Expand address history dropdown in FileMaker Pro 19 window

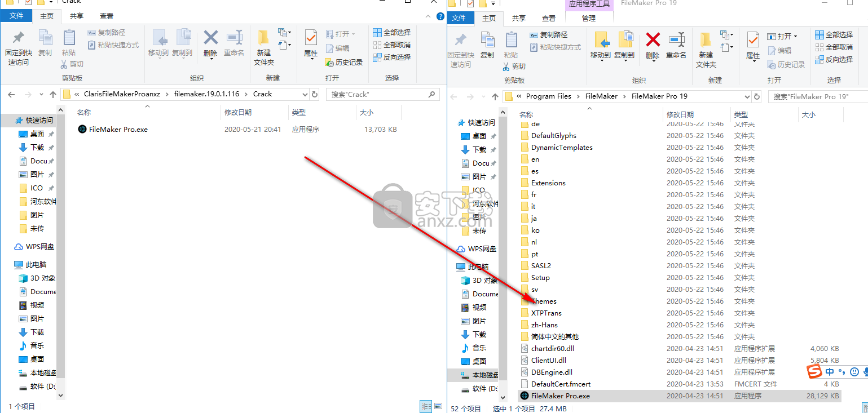[x=747, y=96]
